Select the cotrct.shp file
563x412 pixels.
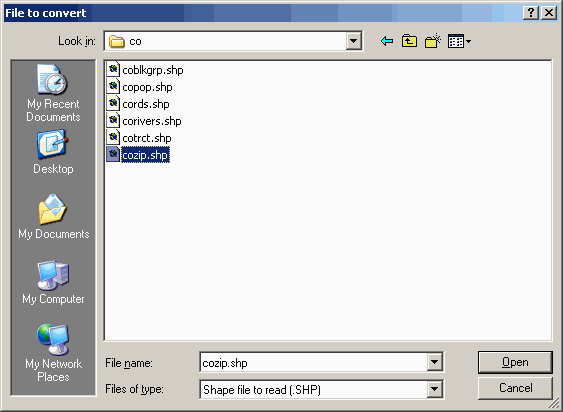[139, 138]
